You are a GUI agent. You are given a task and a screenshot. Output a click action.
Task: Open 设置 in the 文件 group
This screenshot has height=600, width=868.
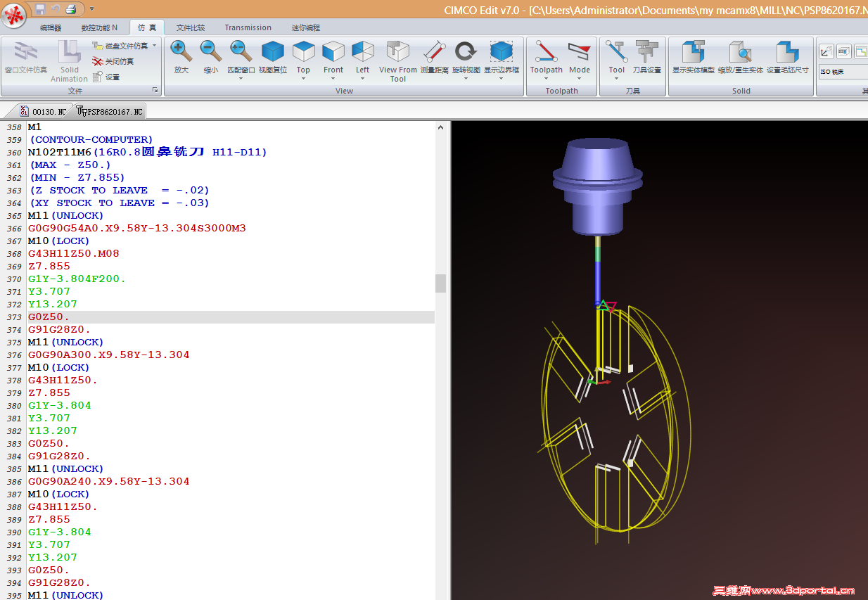[x=106, y=77]
